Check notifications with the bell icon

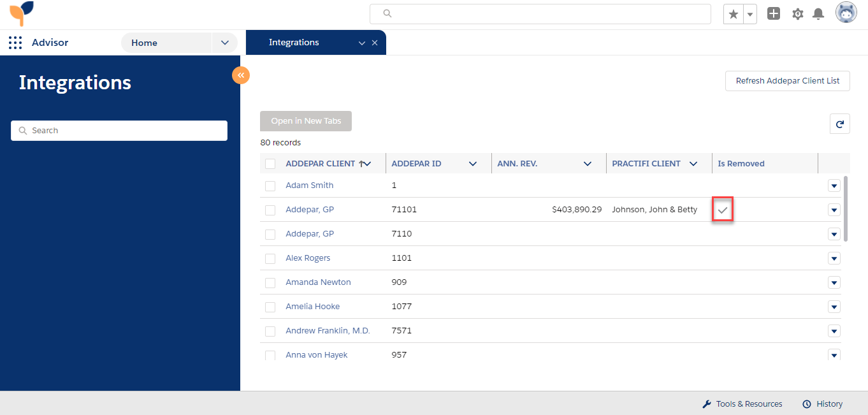(818, 13)
